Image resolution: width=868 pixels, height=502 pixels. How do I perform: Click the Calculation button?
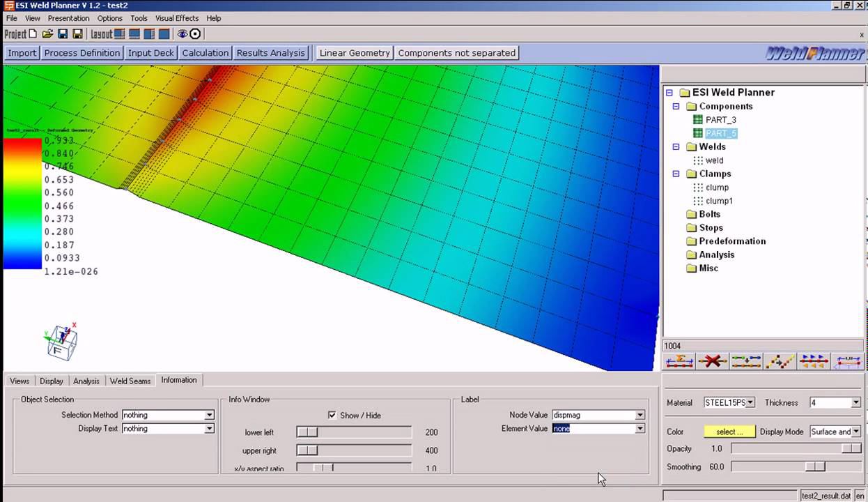[x=205, y=53]
